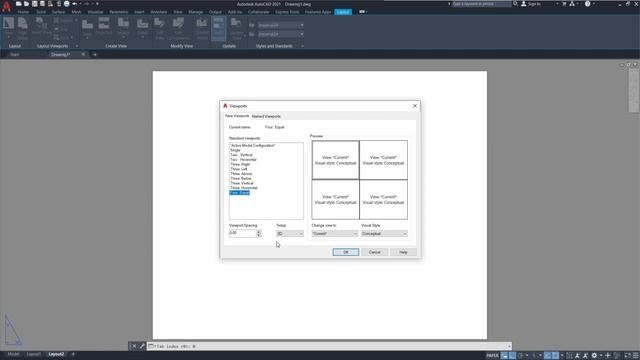640x360 pixels.
Task: Select Three: Below viewport configuration
Action: pos(241,178)
